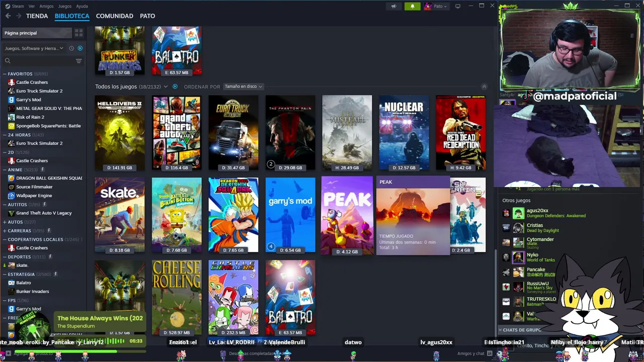Open the Amigos menu
The image size is (644, 362).
(46, 6)
